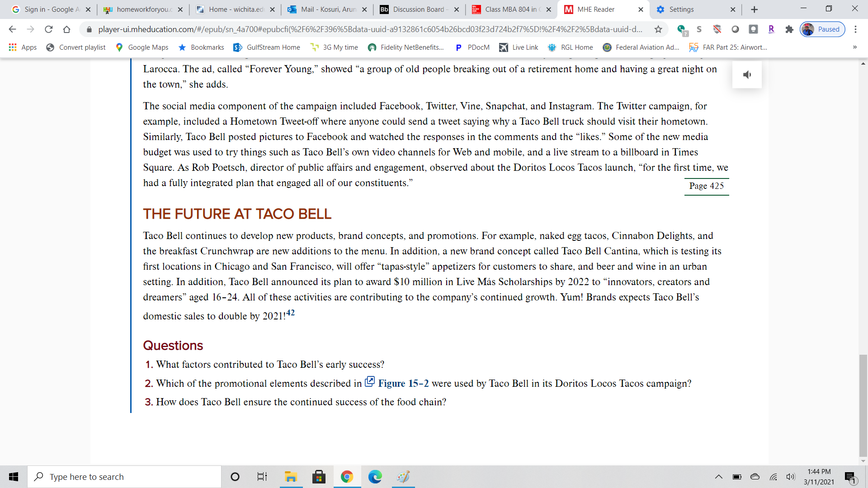Expand the hidden bookmarks overflow chevron
868x488 pixels.
(x=854, y=47)
